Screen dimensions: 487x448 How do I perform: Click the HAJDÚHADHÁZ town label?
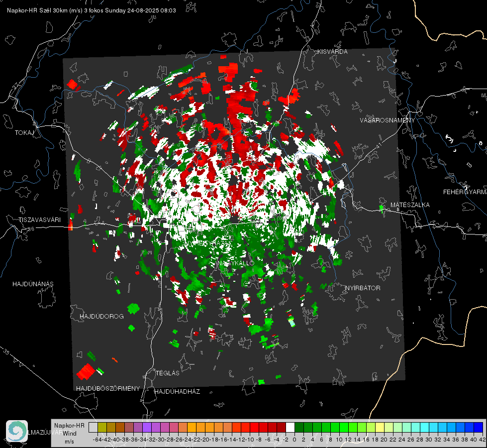point(177,391)
